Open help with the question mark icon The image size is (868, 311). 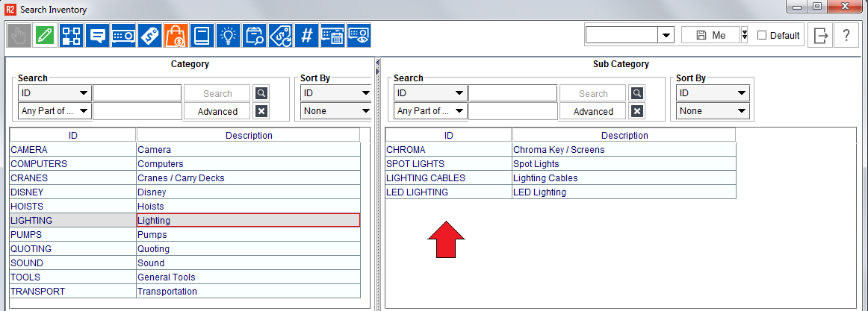click(846, 35)
